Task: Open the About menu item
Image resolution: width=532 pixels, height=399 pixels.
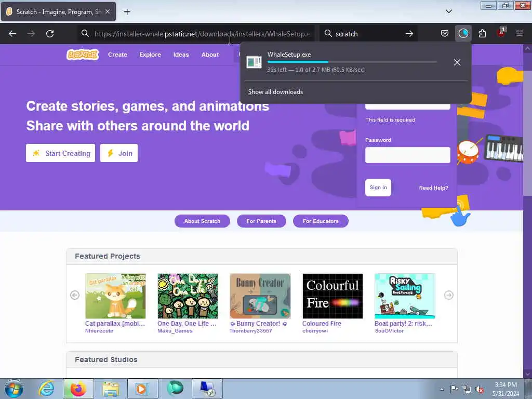Action: pos(210,55)
